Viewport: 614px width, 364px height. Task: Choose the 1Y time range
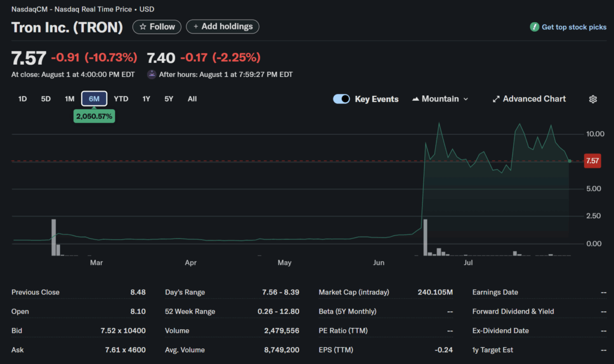click(146, 99)
